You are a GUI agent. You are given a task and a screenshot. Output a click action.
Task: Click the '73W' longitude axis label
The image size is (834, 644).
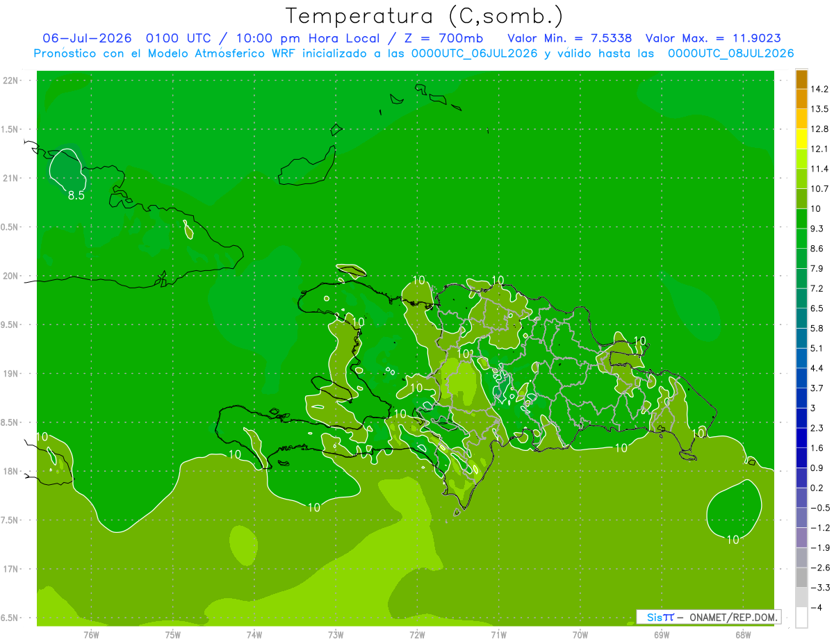(x=336, y=635)
